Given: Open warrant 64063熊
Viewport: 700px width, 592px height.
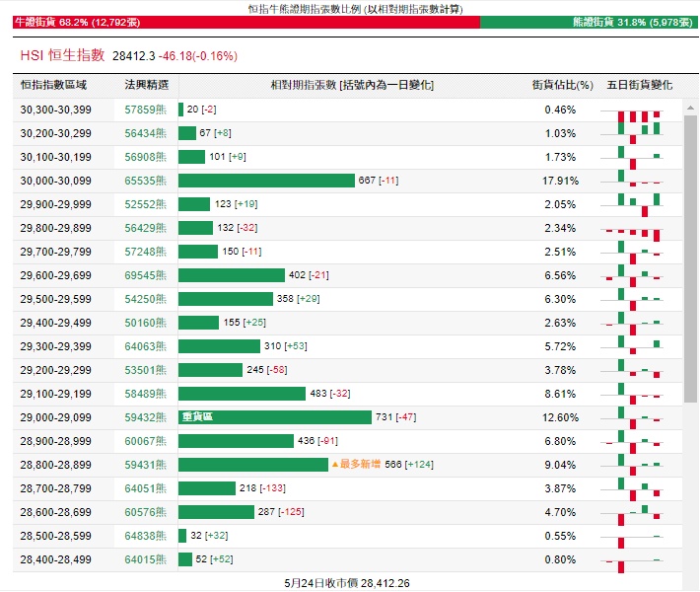Looking at the screenshot, I should pos(145,346).
